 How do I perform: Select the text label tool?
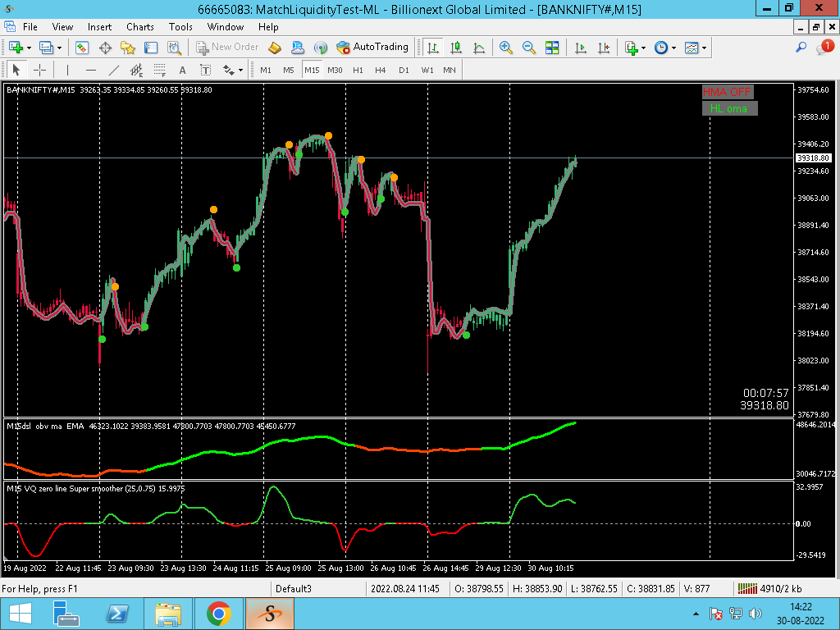[x=205, y=71]
